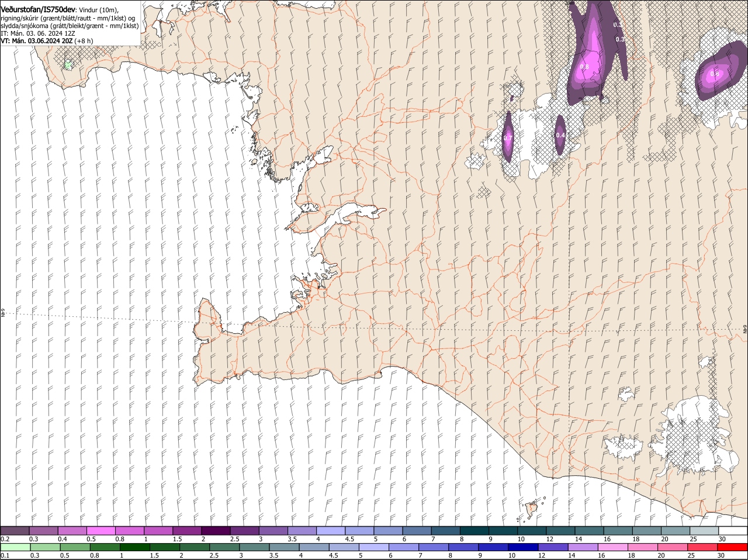Click the upper legend label 14
Screen dimensions: 748x560
pyautogui.click(x=579, y=539)
